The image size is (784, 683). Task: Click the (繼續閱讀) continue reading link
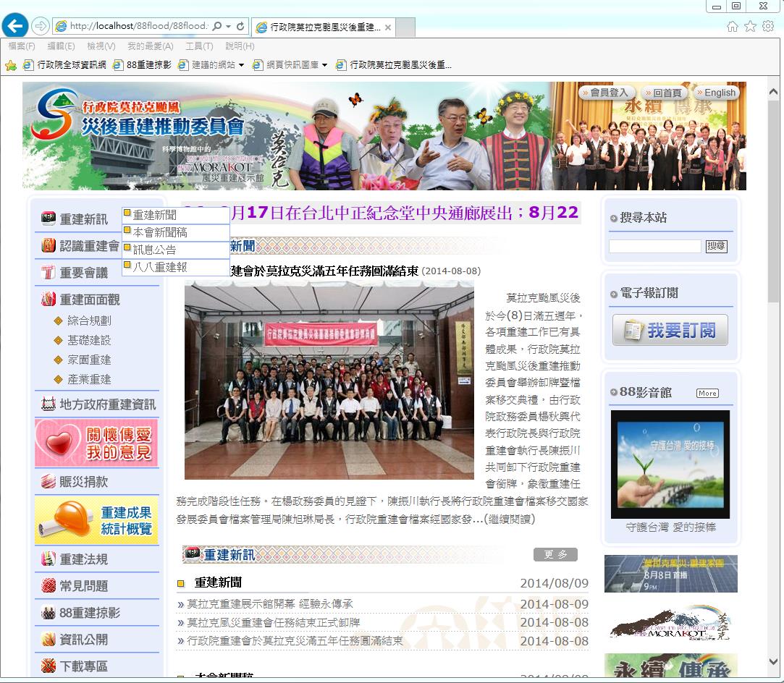510,519
